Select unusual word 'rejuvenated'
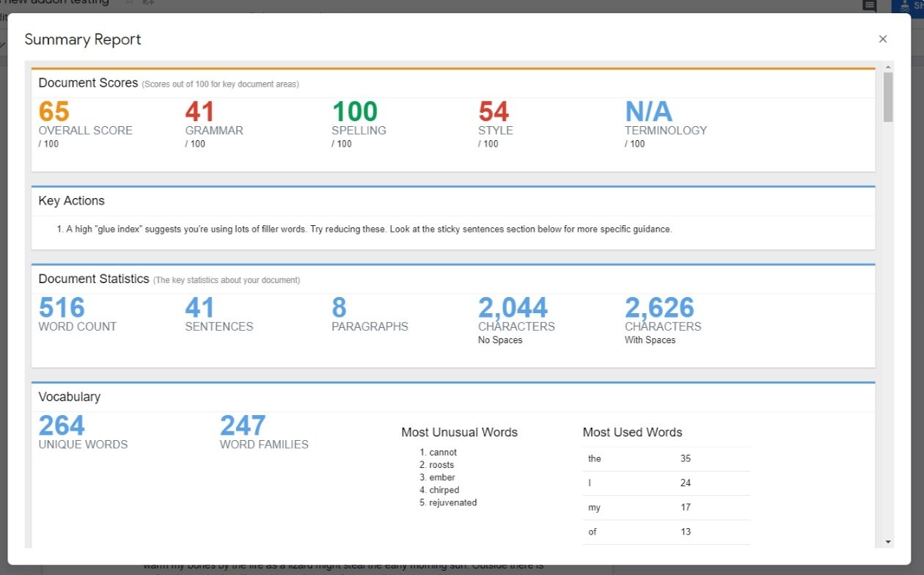 click(453, 502)
